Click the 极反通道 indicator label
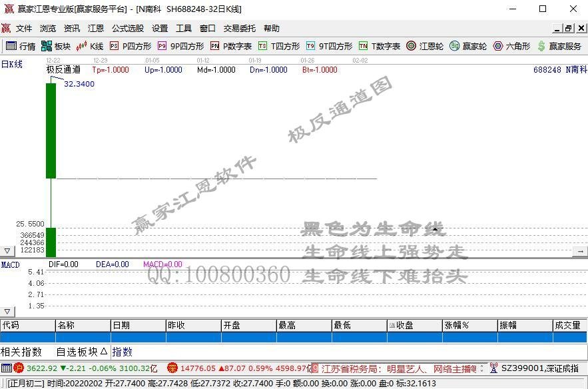This screenshot has width=588, height=389. (x=63, y=70)
